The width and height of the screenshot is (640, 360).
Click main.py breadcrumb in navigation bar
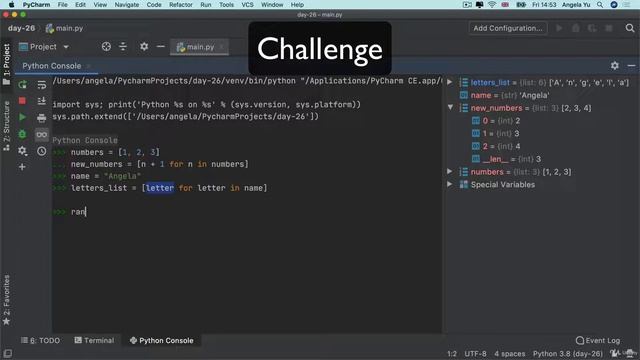pyautogui.click(x=64, y=28)
